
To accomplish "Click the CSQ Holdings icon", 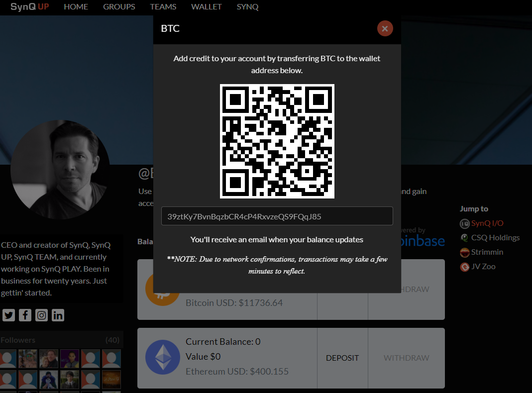I will 464,238.
